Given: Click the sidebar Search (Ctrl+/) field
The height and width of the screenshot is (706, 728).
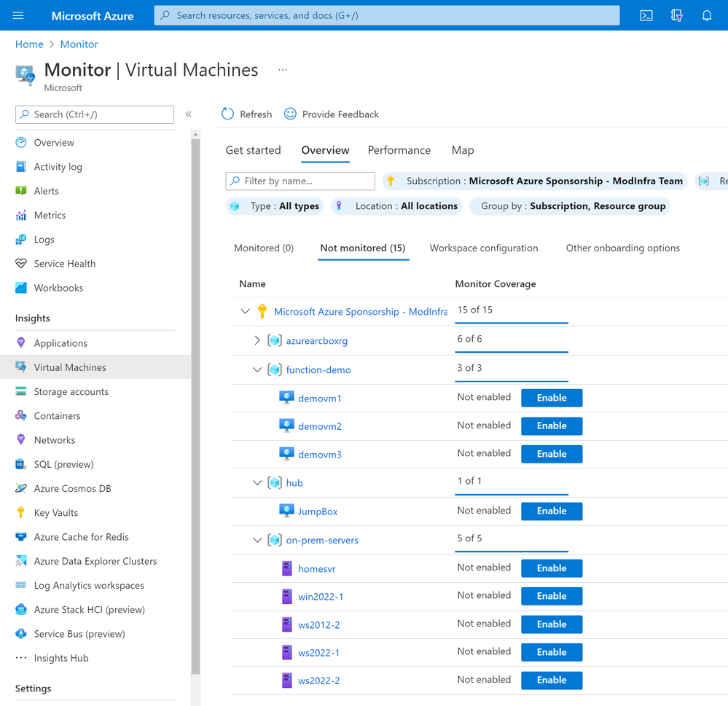Looking at the screenshot, I should tap(95, 114).
